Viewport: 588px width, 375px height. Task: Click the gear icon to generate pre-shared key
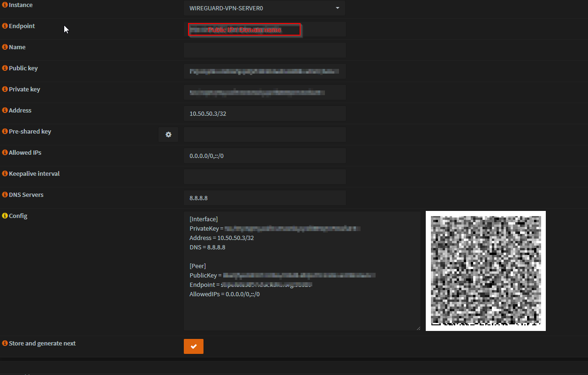point(168,135)
